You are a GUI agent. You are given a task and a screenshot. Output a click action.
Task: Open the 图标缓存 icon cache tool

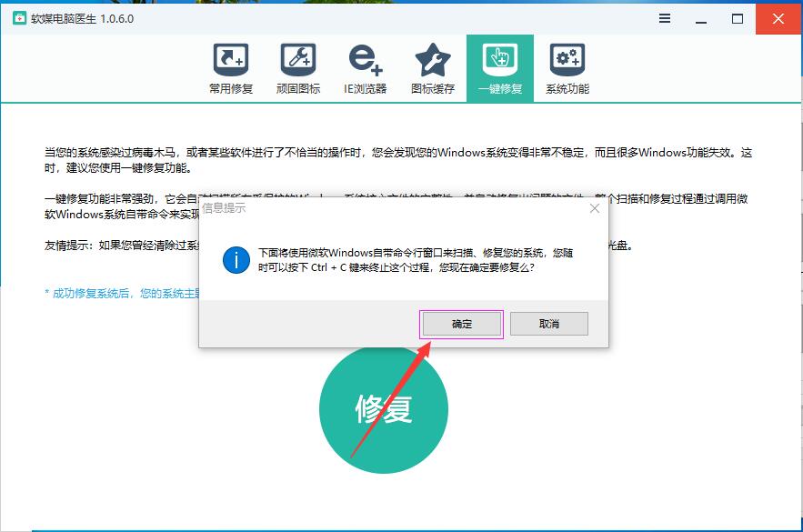pyautogui.click(x=432, y=68)
